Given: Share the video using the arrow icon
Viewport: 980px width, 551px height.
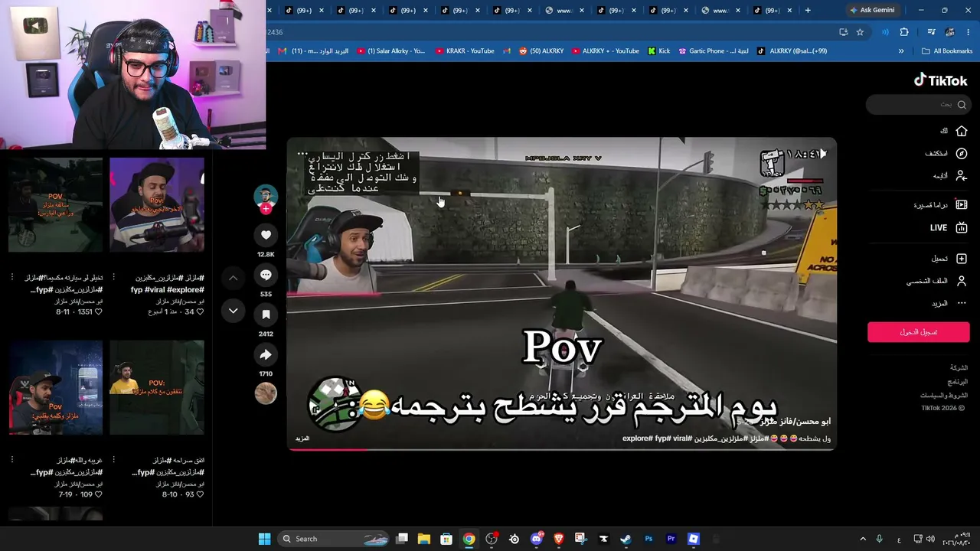Looking at the screenshot, I should (266, 354).
